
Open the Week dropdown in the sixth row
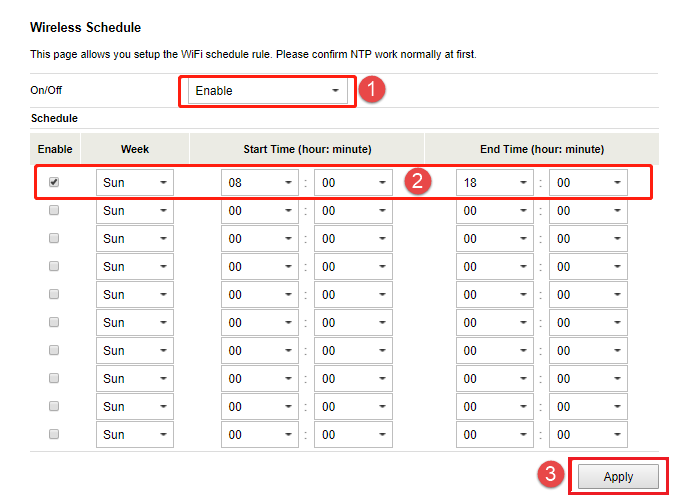click(x=135, y=322)
